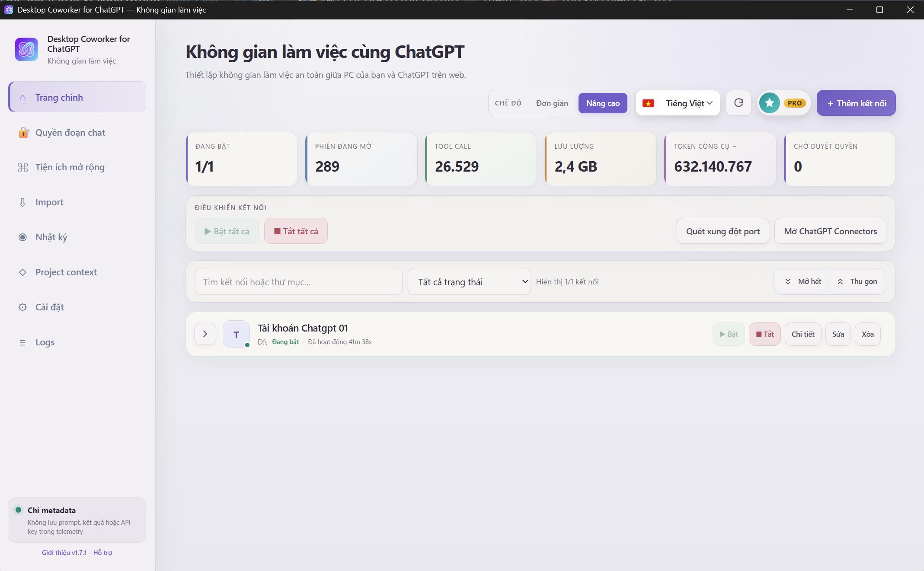Click the Tắt tất cả button

(x=296, y=231)
